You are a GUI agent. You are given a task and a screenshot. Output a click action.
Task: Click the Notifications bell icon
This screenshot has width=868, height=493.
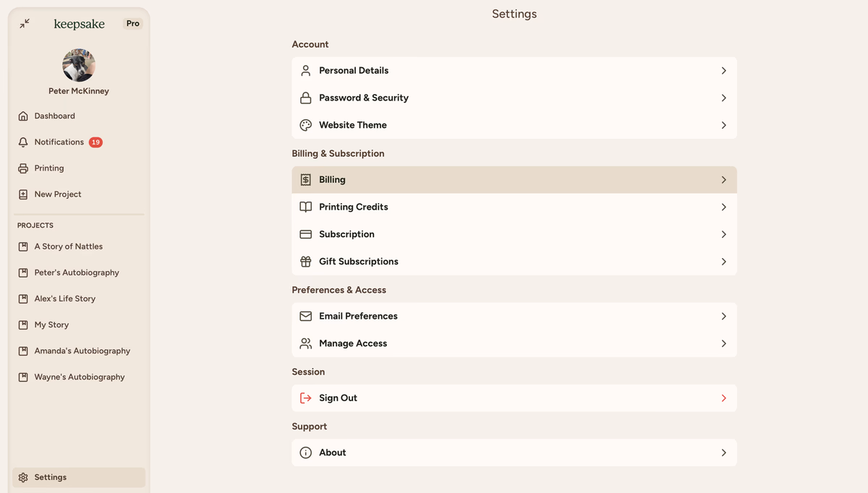click(23, 142)
